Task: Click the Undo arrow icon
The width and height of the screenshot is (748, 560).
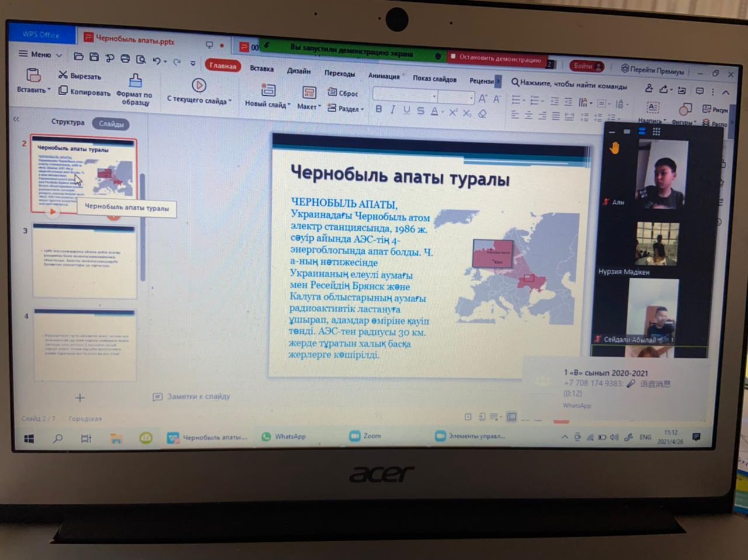Action: pos(157,60)
